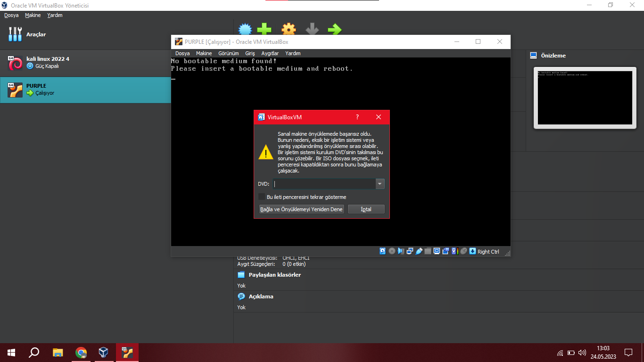The width and height of the screenshot is (644, 362).
Task: Open Görünüm menu in PURPLE VM window
Action: click(229, 53)
